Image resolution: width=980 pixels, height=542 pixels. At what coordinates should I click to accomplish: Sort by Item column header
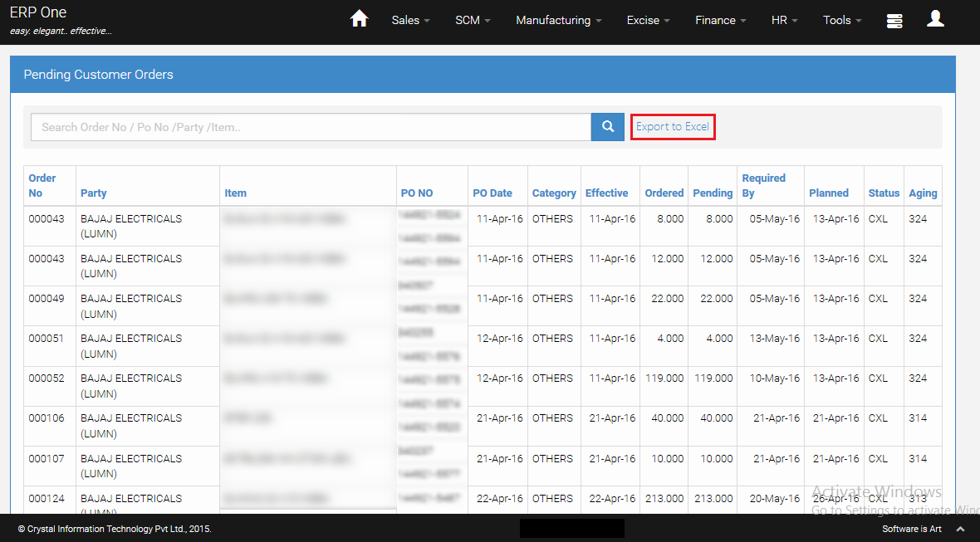click(x=236, y=193)
